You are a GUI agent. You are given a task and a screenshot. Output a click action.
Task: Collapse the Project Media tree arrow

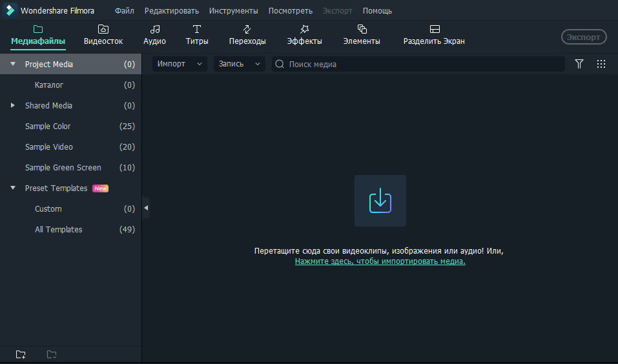(x=13, y=64)
